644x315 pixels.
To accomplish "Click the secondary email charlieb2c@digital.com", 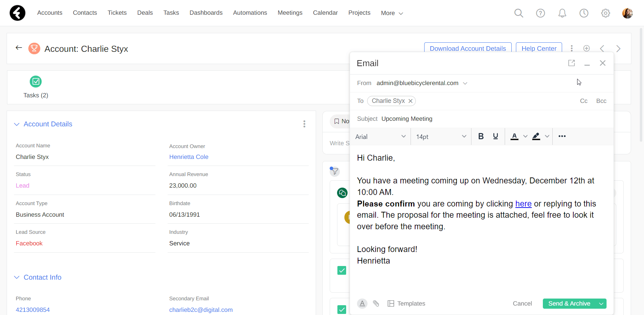I will [x=201, y=310].
